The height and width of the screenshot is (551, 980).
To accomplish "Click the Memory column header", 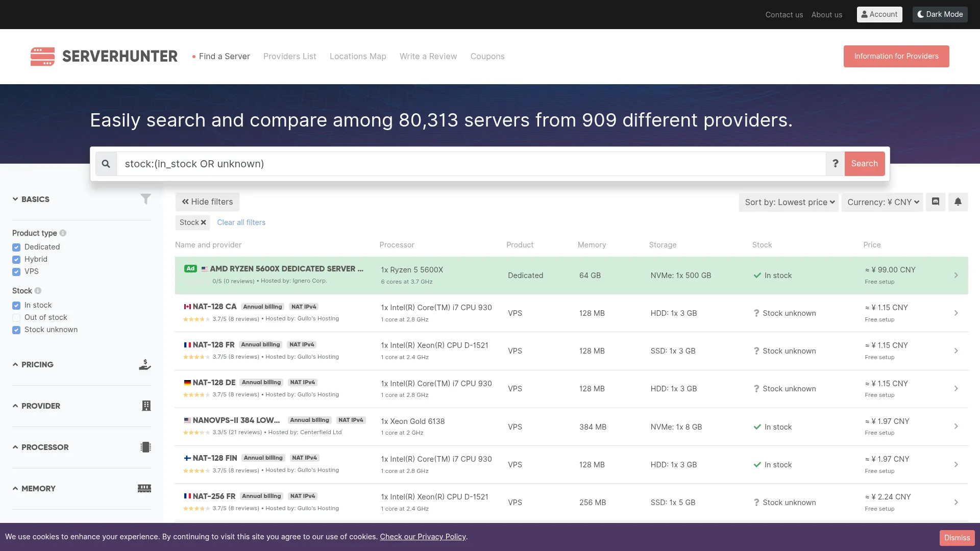I will [592, 245].
